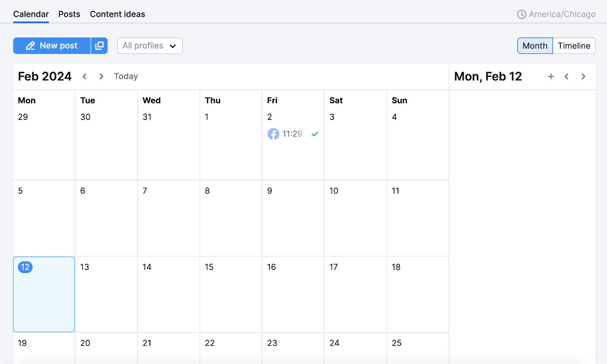Select the highlighted date 12 in the calendar
The image size is (607, 364).
[44, 295]
